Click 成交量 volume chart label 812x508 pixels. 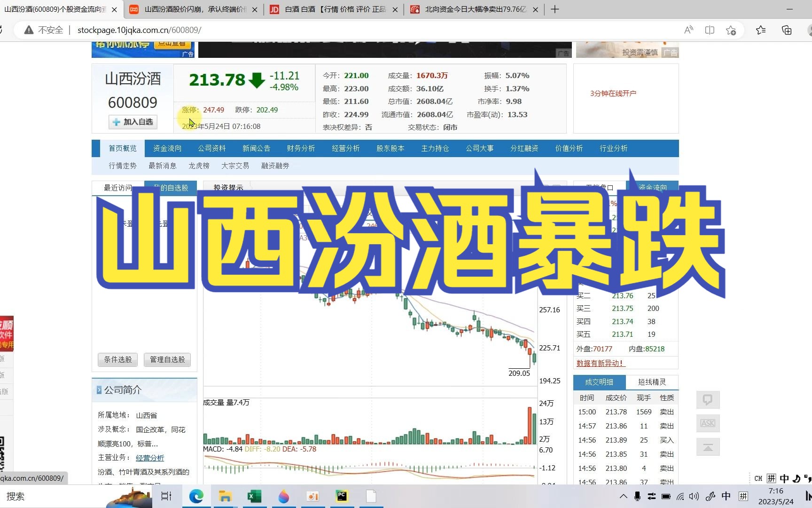tap(226, 403)
